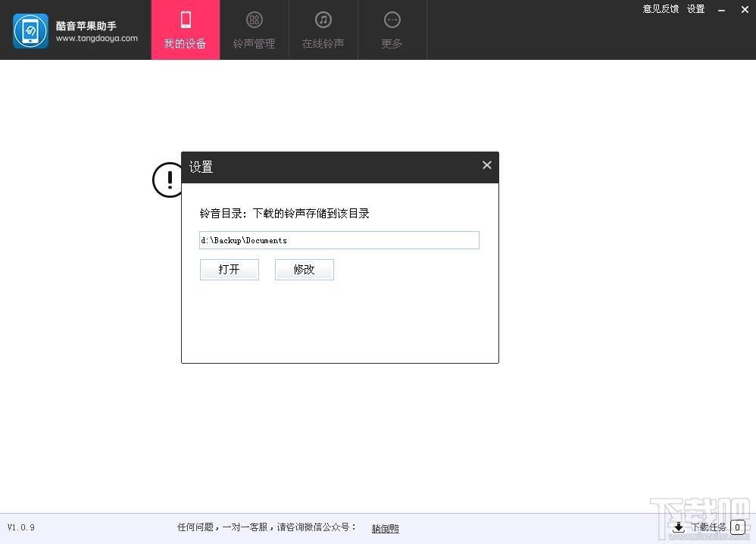Screen dimensions: 756x544
Task: Open the 在线铃声 tab
Action: [x=323, y=30]
